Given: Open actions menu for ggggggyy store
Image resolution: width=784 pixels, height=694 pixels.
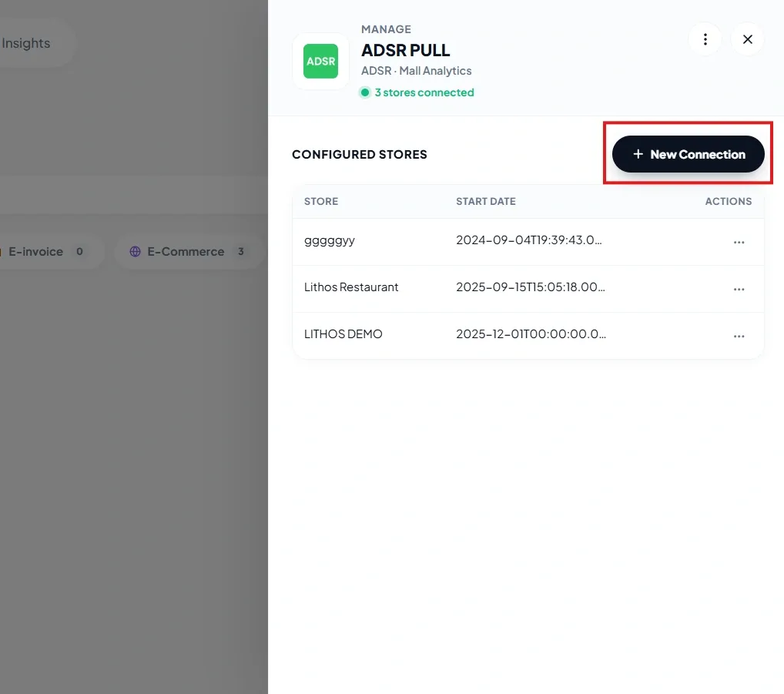Looking at the screenshot, I should (739, 242).
